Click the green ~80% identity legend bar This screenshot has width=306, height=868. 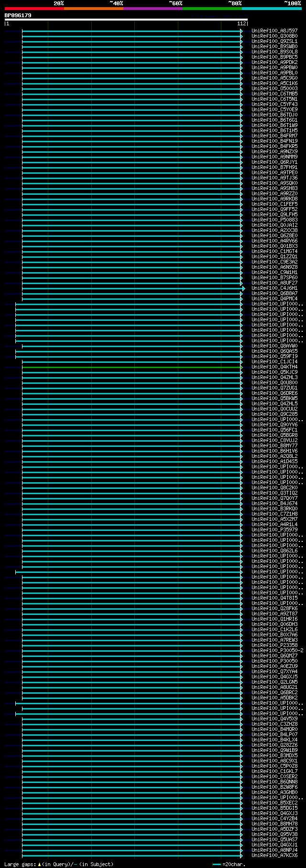click(212, 9)
